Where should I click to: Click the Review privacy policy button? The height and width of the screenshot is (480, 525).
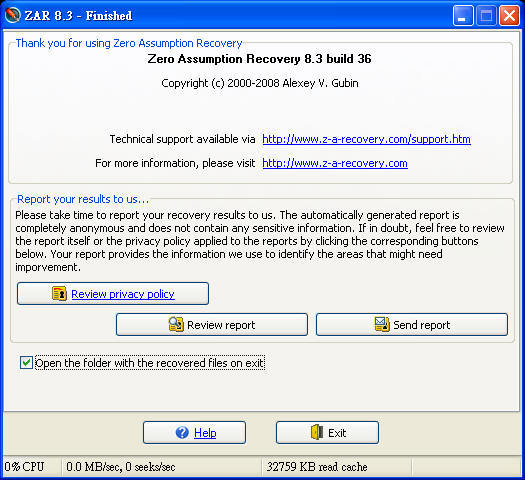113,294
